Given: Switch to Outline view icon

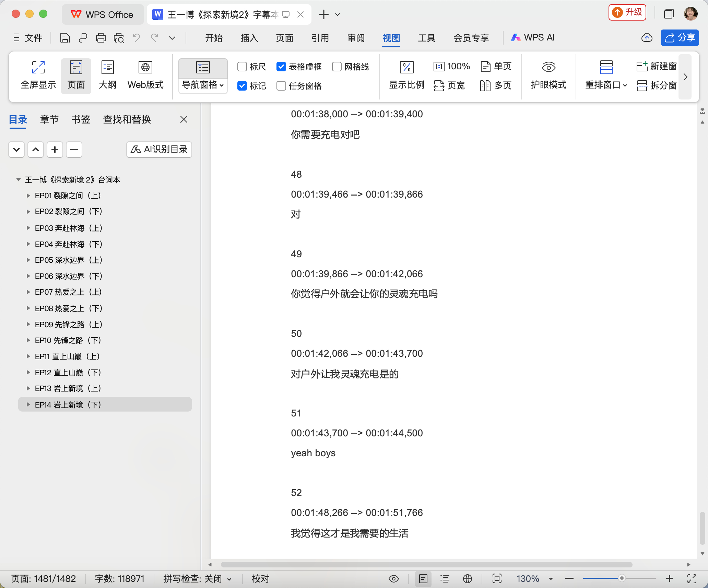Looking at the screenshot, I should coord(107,67).
